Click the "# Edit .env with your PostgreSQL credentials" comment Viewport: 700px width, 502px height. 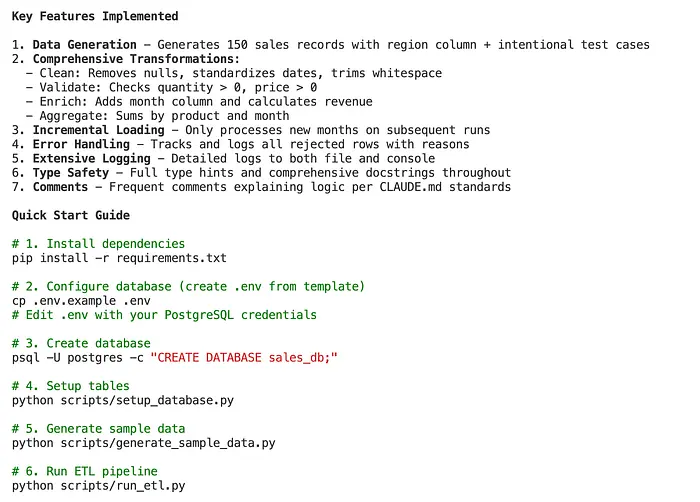164,315
